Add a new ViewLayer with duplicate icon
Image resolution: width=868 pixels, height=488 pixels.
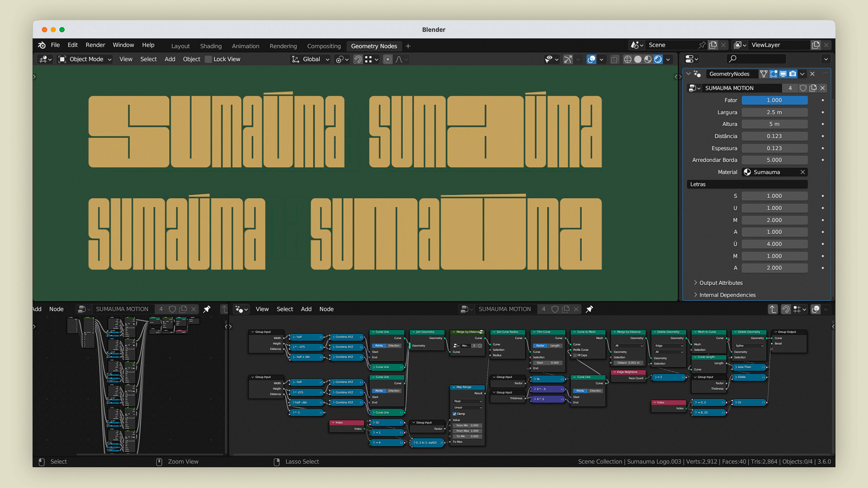(x=816, y=45)
